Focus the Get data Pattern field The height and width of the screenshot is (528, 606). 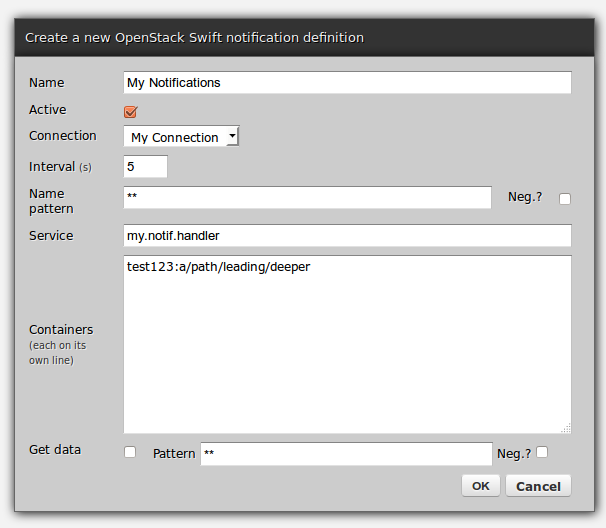coord(346,454)
